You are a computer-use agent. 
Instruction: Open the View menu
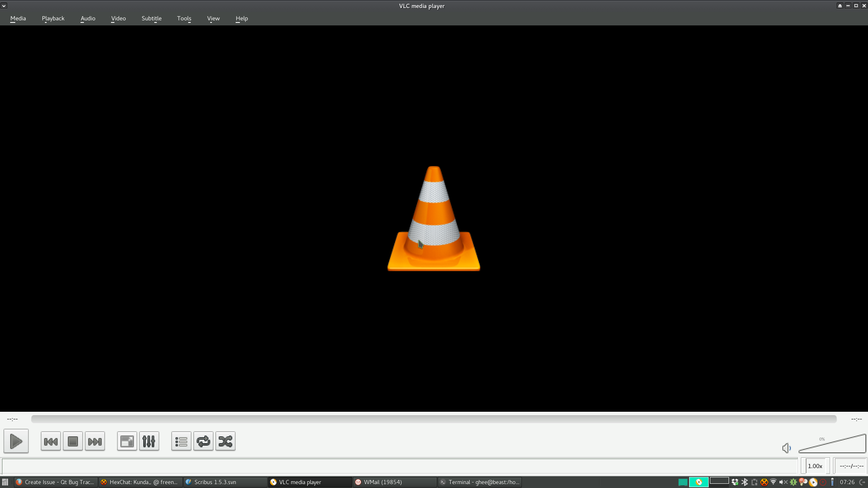213,19
